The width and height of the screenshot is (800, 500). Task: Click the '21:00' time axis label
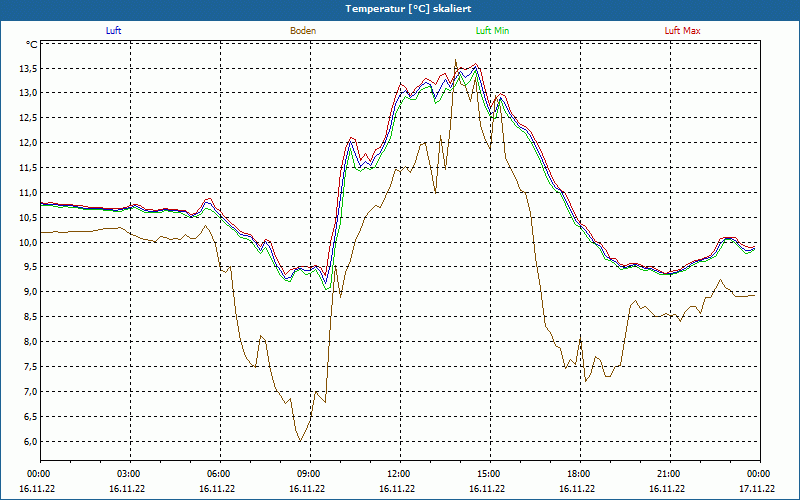670,474
